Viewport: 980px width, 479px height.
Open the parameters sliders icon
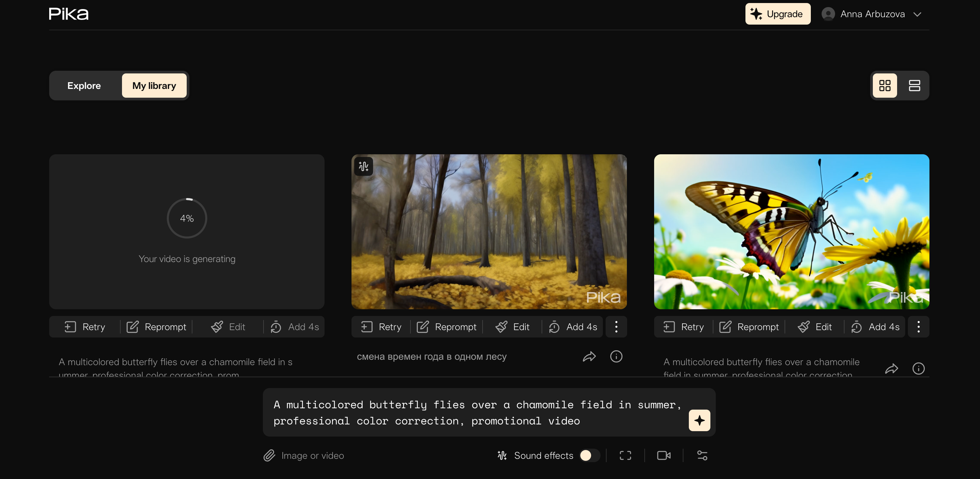coord(702,455)
